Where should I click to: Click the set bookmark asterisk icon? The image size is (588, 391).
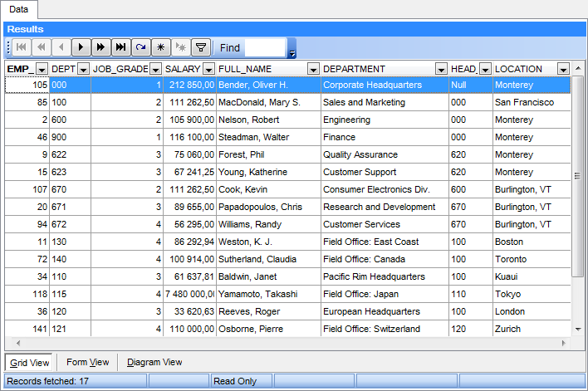click(x=161, y=48)
